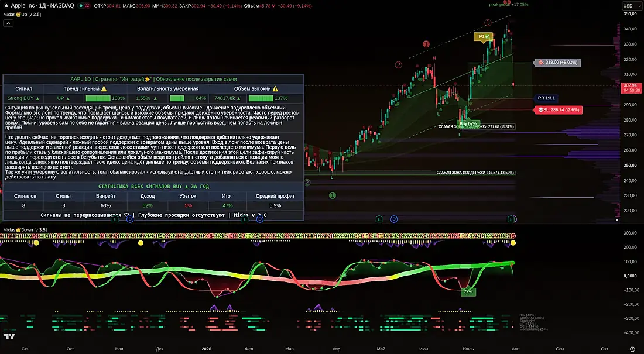Click the first earnings E marker near October
This screenshot has width=644, height=354.
click(115, 219)
